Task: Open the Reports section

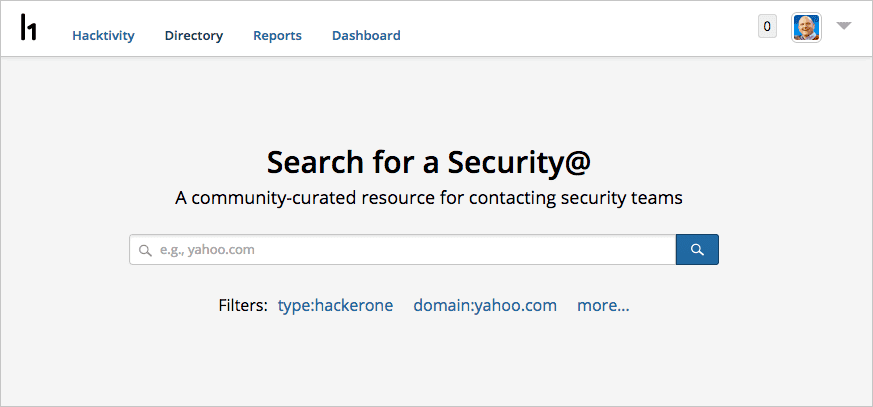Action: pos(277,36)
